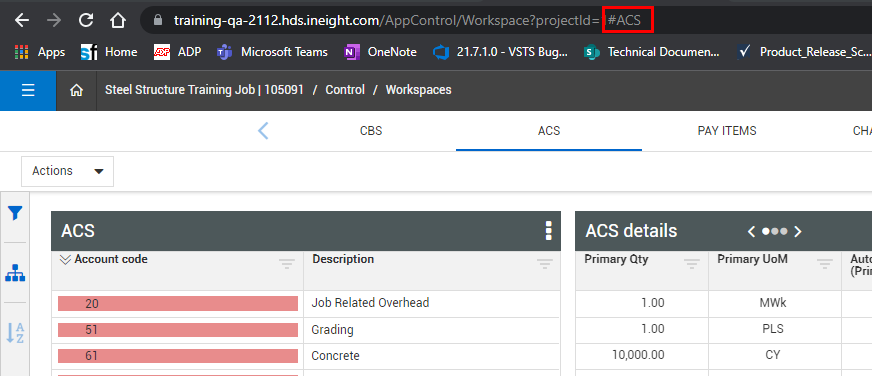Switch to the CBS tab

(371, 131)
